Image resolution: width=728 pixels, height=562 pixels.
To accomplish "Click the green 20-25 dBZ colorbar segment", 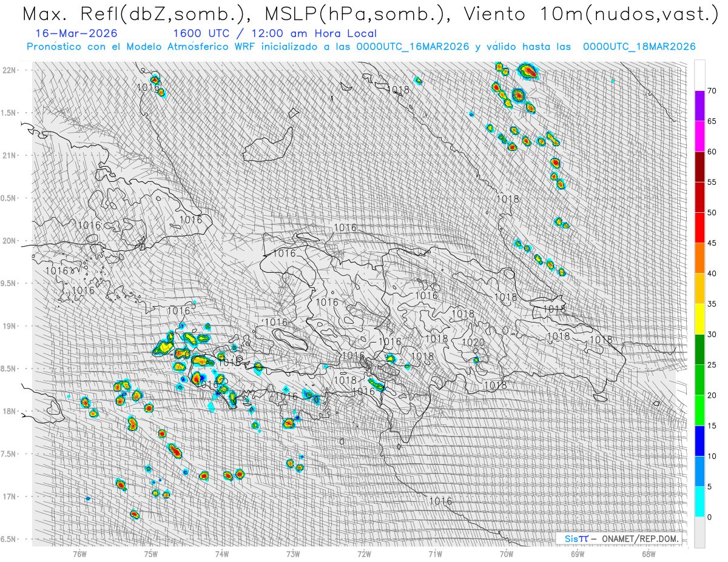I will 699,380.
